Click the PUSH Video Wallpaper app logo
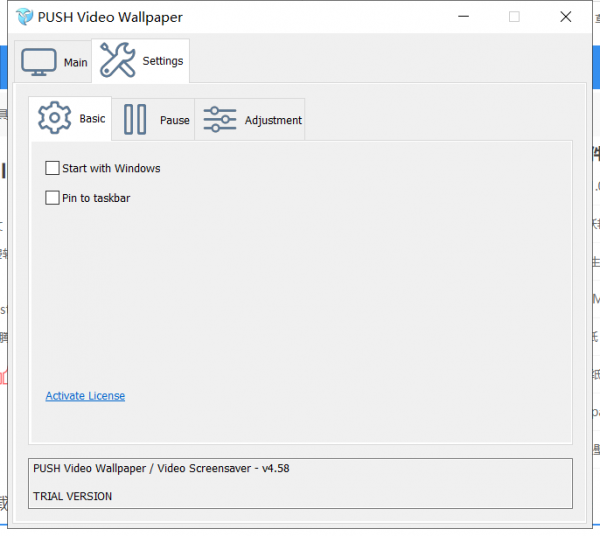 (x=24, y=16)
